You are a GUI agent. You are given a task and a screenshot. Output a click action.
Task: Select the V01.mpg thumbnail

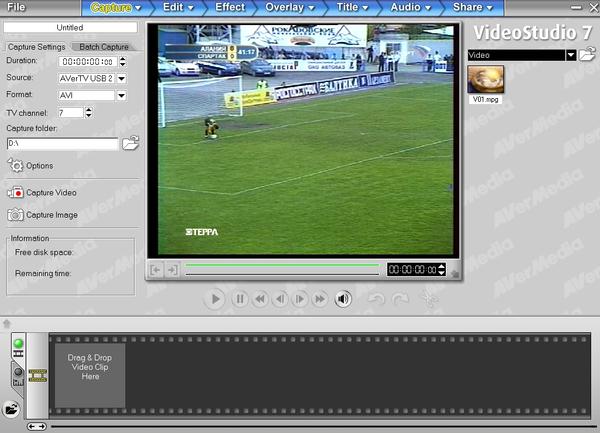(x=485, y=80)
